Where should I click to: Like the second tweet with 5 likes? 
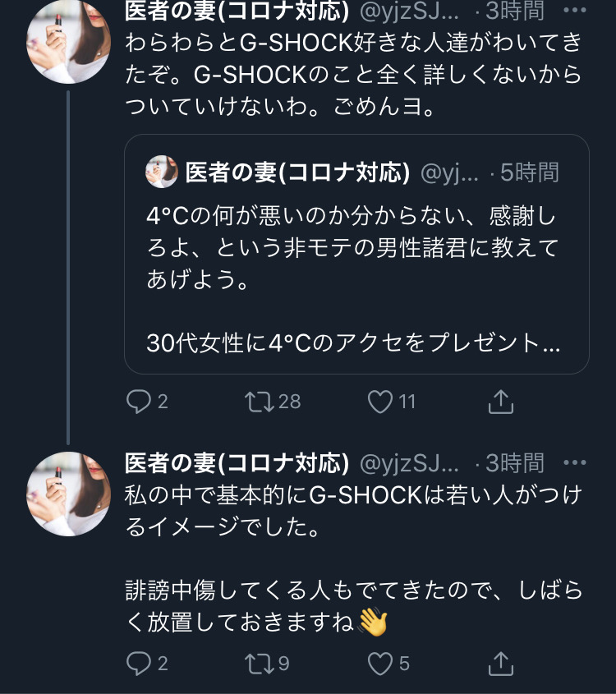(379, 663)
